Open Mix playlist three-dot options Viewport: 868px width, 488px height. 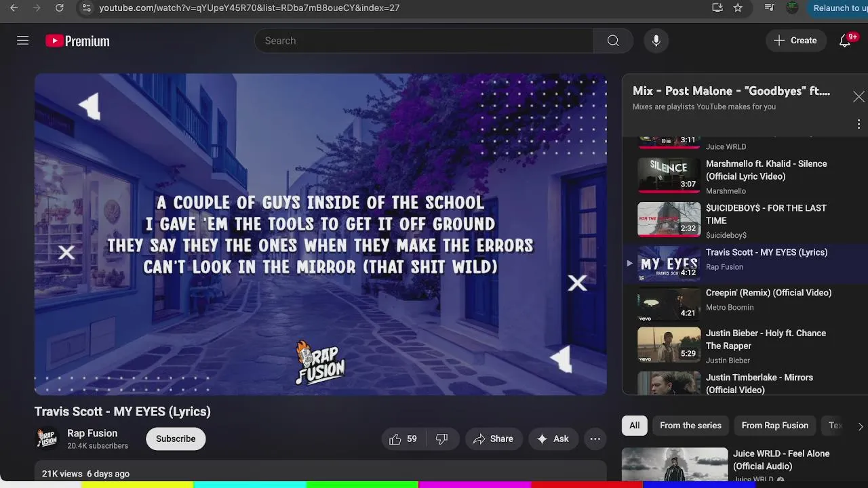(859, 124)
